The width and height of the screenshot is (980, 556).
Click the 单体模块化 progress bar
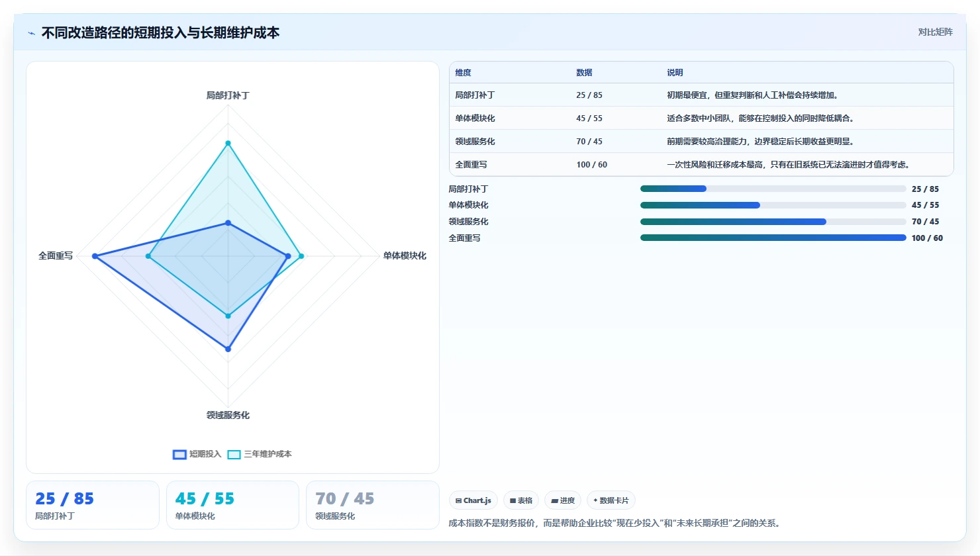(773, 205)
